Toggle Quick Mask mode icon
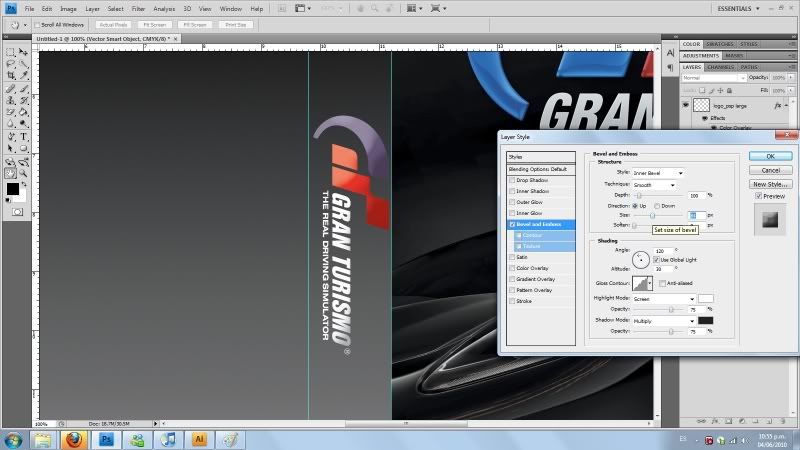The width and height of the screenshot is (800, 450). pyautogui.click(x=17, y=212)
